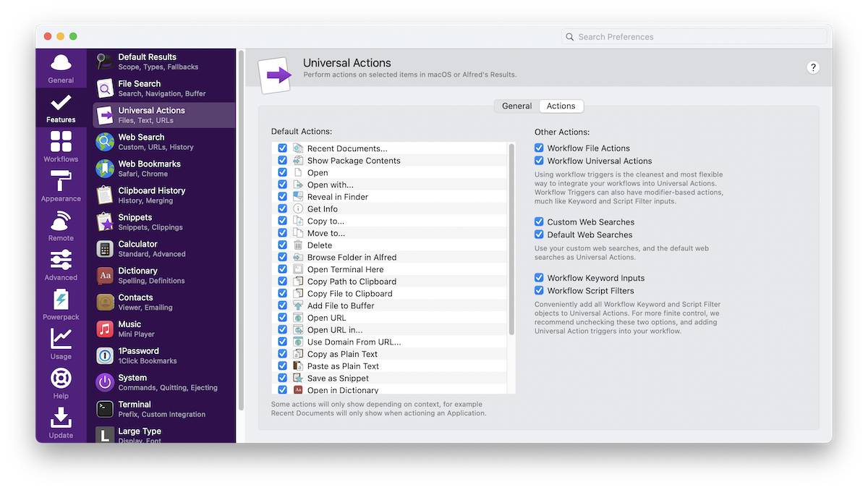Screen dimensions: 868x490
Task: Select Calculator feature
Action: pos(163,249)
